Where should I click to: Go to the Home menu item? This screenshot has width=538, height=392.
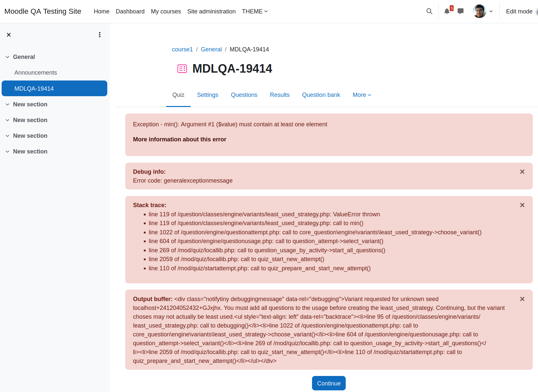101,11
